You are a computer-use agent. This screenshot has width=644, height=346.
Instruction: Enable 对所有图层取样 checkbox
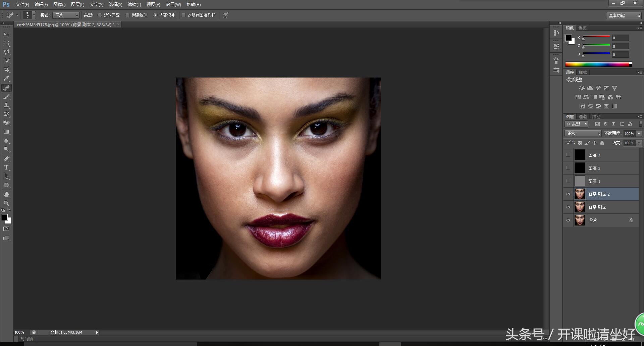point(183,15)
